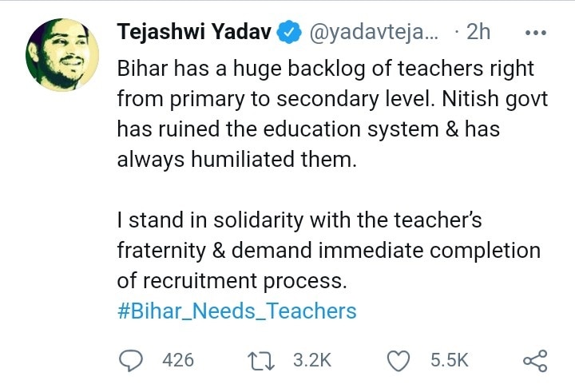Visit the Tejashwi Yadav display name link

tap(194, 32)
